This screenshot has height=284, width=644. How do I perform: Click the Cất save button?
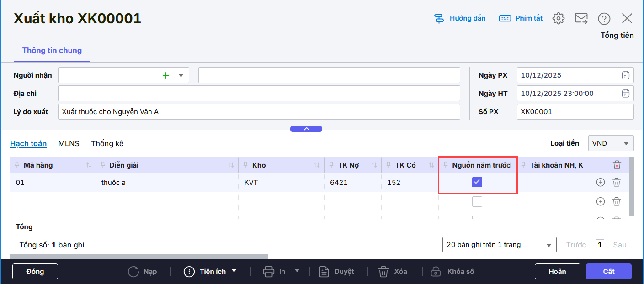pos(608,271)
